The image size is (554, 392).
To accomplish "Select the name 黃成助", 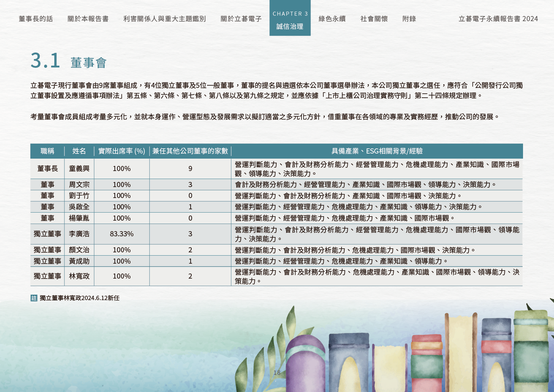I will coord(79,261).
